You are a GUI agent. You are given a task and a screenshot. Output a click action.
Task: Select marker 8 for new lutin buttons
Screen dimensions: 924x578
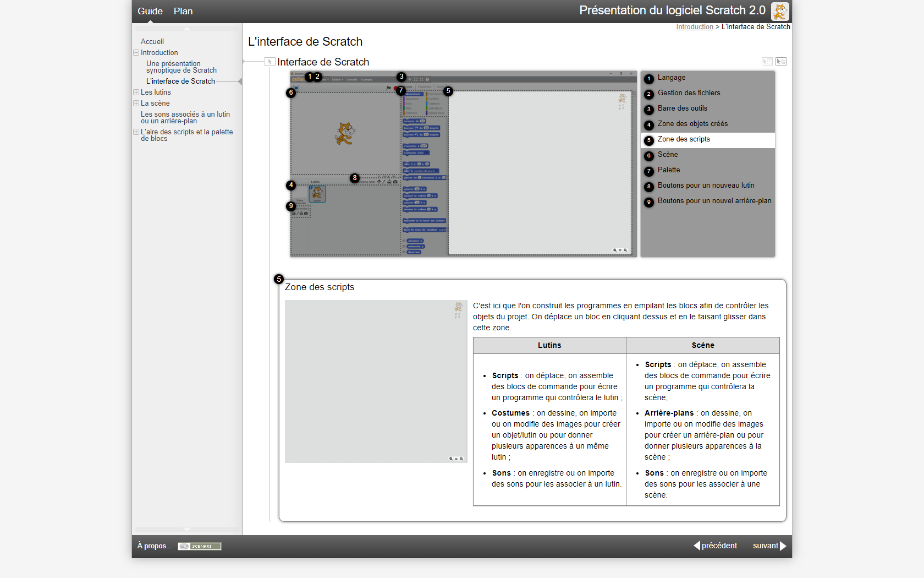(x=355, y=178)
